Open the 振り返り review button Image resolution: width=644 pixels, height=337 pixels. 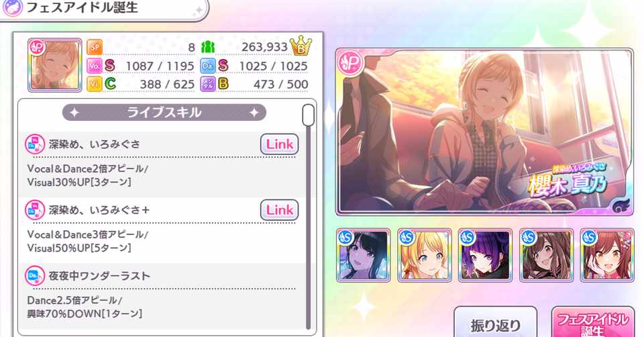[496, 322]
